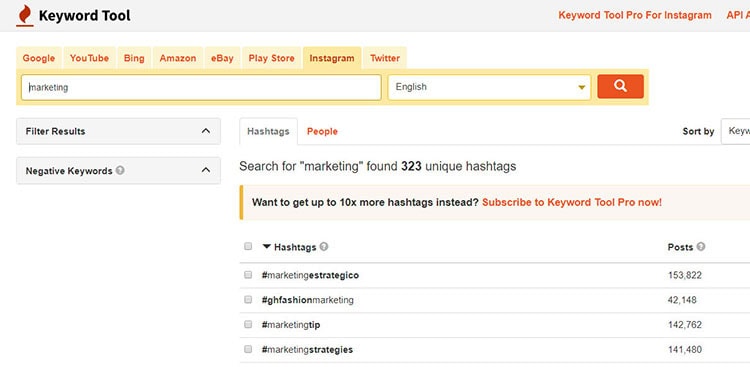
Task: Switch to the eBay tab
Action: pyautogui.click(x=222, y=58)
